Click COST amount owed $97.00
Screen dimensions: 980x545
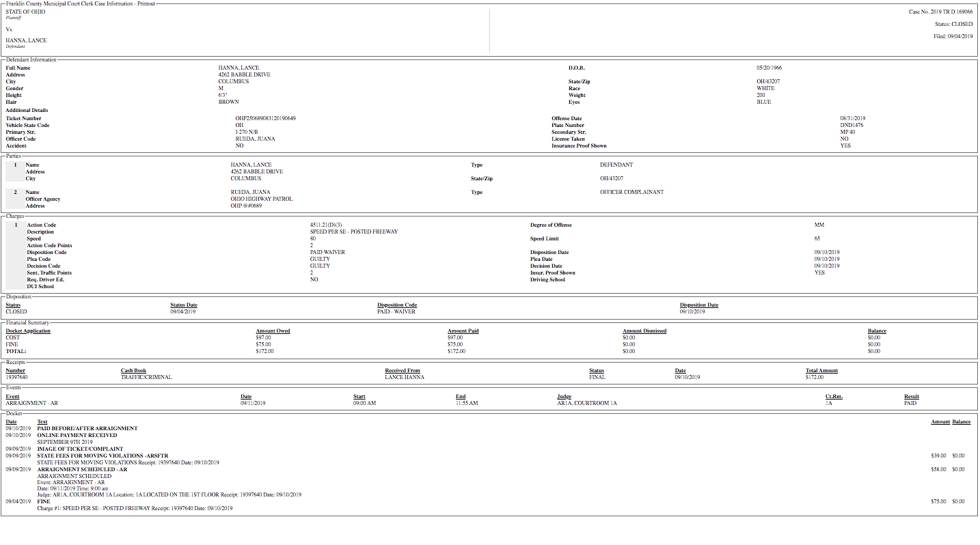[x=264, y=337]
